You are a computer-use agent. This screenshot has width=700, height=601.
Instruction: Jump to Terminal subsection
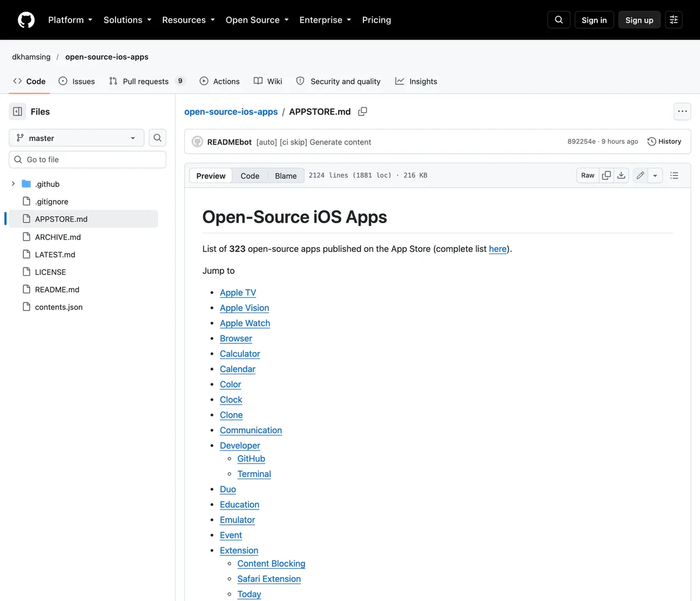point(254,474)
